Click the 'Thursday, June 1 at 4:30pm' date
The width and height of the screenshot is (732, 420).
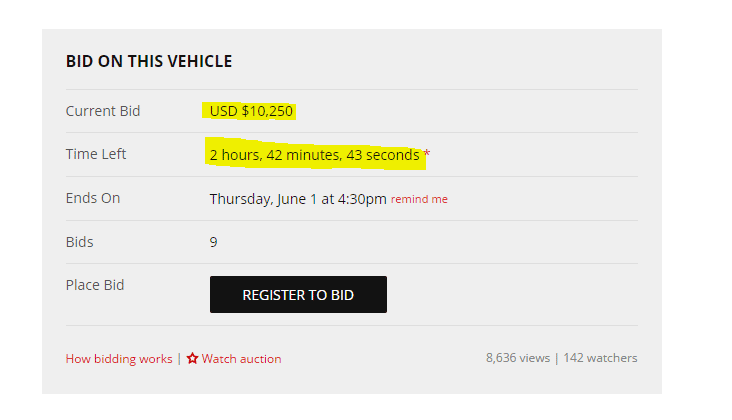297,199
